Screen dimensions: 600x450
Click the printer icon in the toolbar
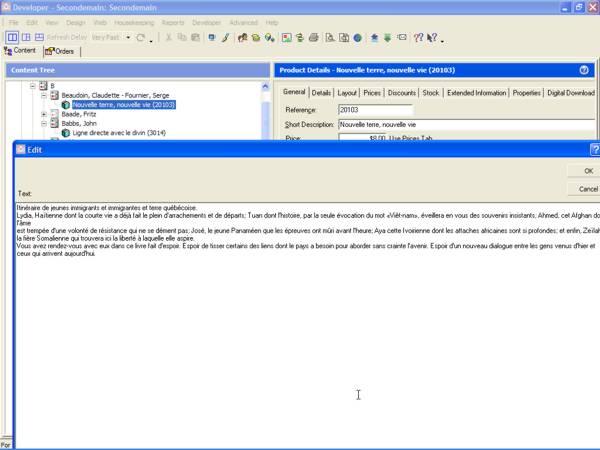click(x=314, y=37)
